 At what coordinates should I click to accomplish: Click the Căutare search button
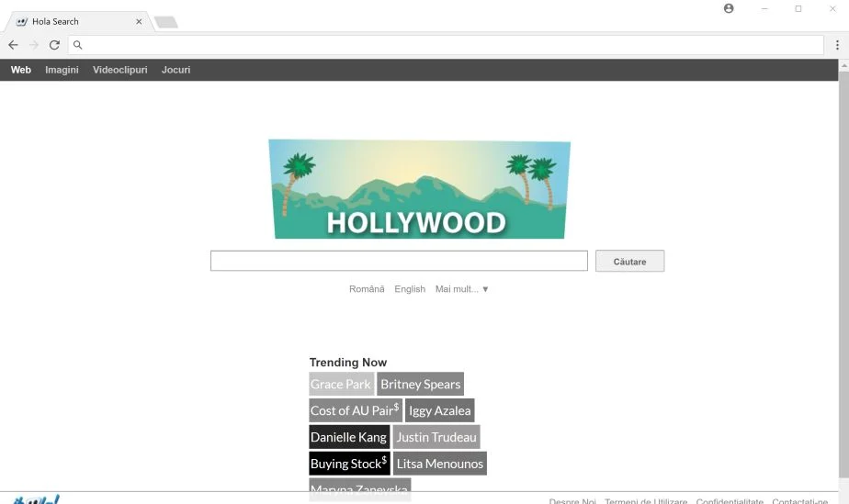629,262
